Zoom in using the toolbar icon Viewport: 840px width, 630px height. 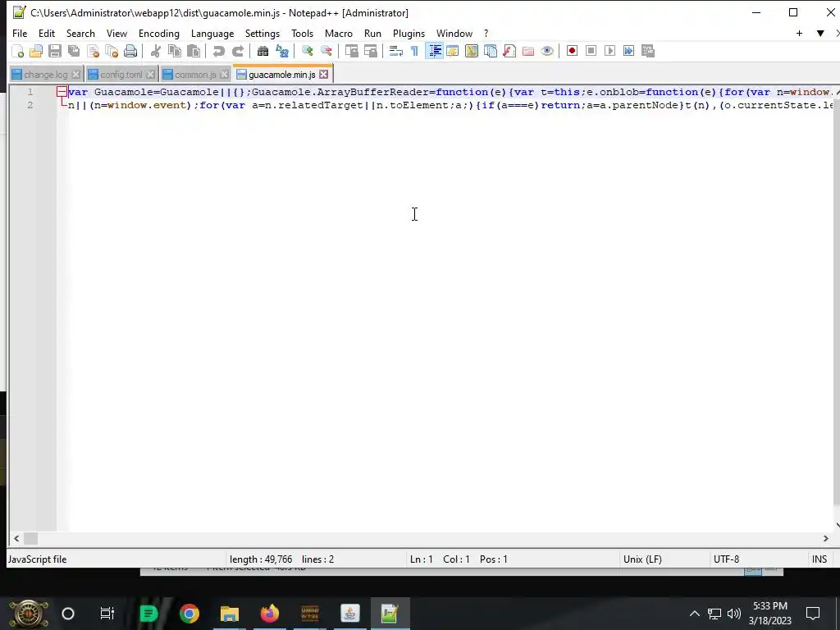point(307,51)
